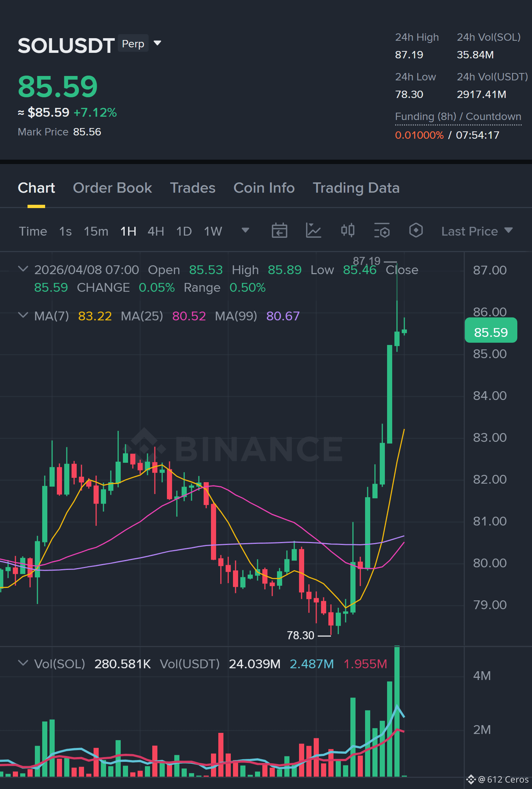Viewport: 532px width, 789px height.
Task: Open the chart drawing tools icon
Action: pyautogui.click(x=313, y=231)
